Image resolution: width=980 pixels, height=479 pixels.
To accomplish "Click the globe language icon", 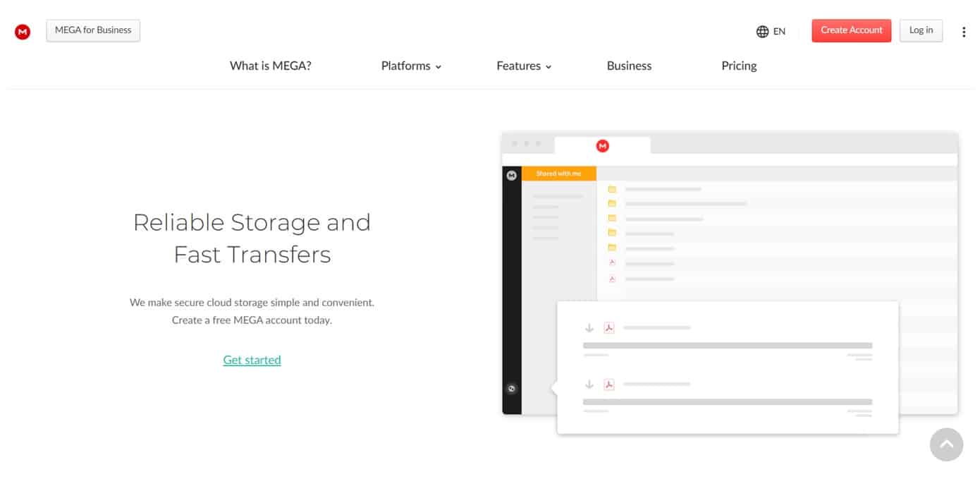I will (762, 31).
